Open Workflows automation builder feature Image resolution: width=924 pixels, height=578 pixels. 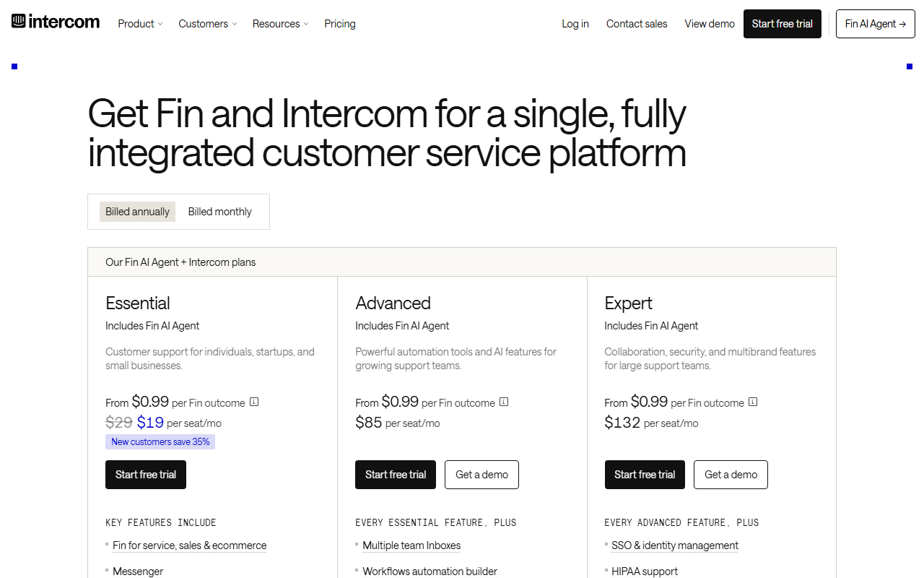pos(430,571)
